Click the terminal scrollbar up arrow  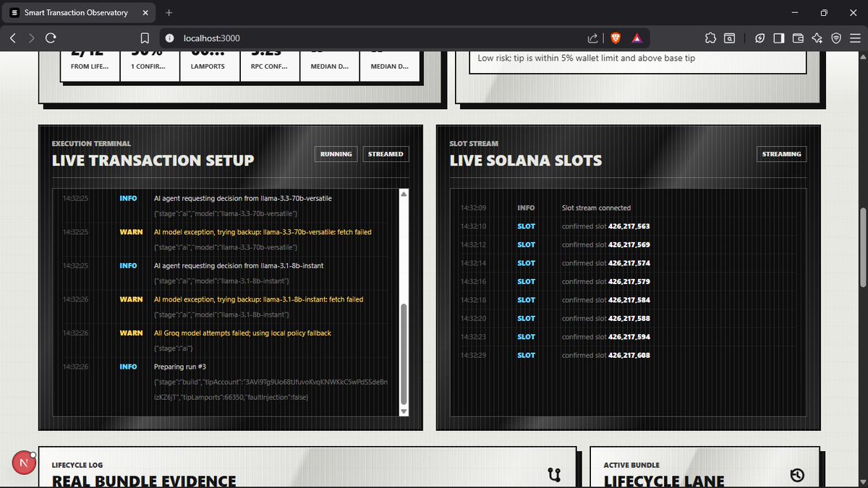404,194
